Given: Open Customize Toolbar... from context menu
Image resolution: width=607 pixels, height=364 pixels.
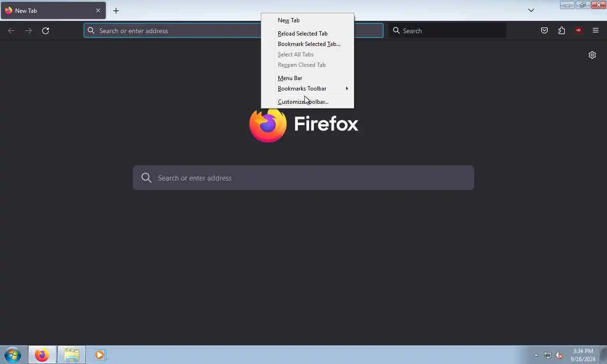Looking at the screenshot, I should [x=307, y=102].
